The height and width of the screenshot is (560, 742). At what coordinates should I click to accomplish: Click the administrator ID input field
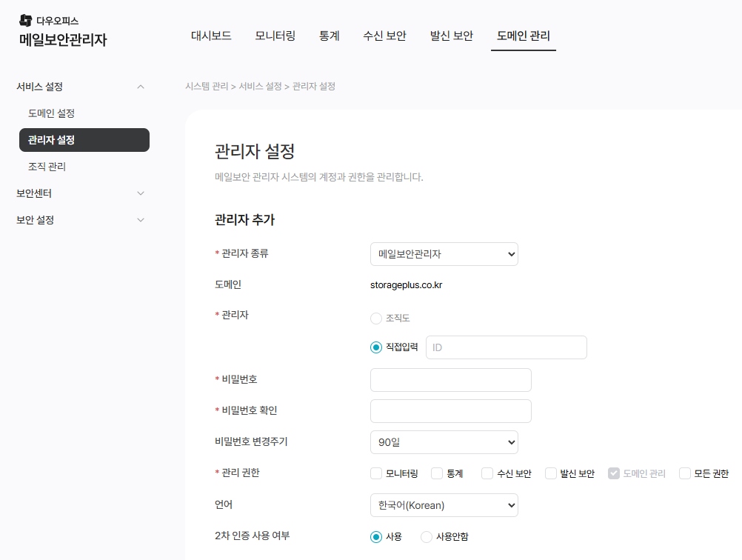pyautogui.click(x=506, y=347)
